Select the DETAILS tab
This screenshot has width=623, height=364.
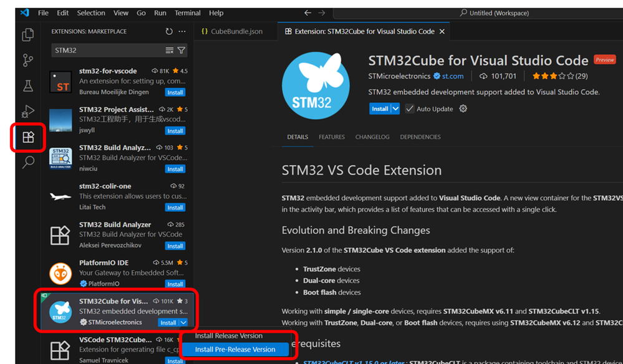click(297, 137)
